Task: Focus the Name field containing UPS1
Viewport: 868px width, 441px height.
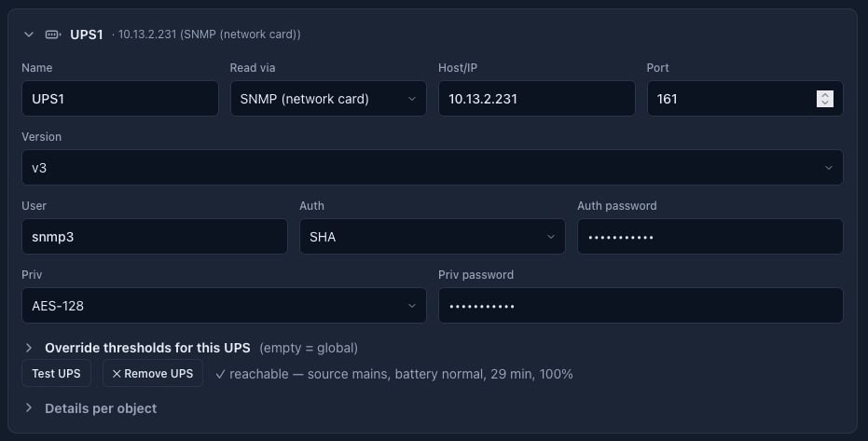Action: tap(120, 99)
